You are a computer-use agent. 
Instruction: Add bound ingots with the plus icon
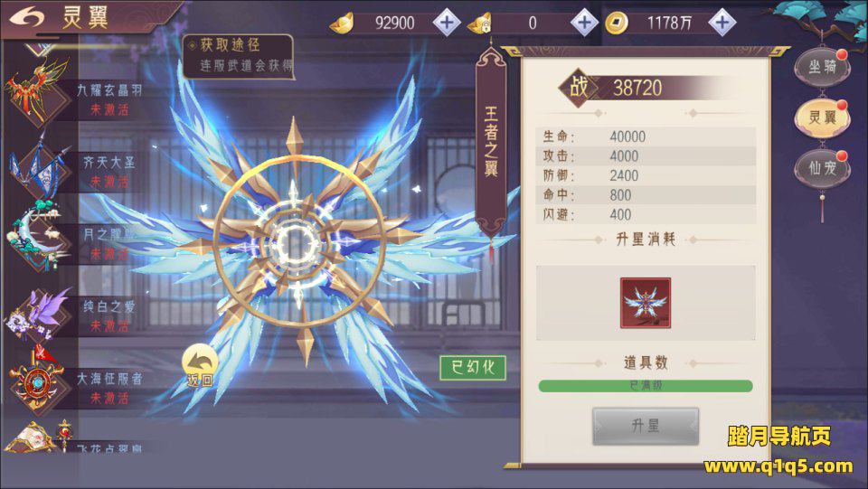(x=584, y=23)
